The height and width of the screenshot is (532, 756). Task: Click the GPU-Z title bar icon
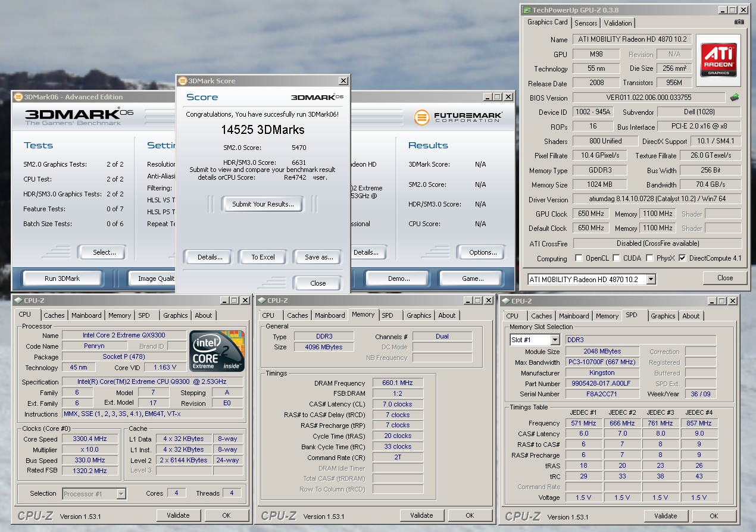pos(526,10)
